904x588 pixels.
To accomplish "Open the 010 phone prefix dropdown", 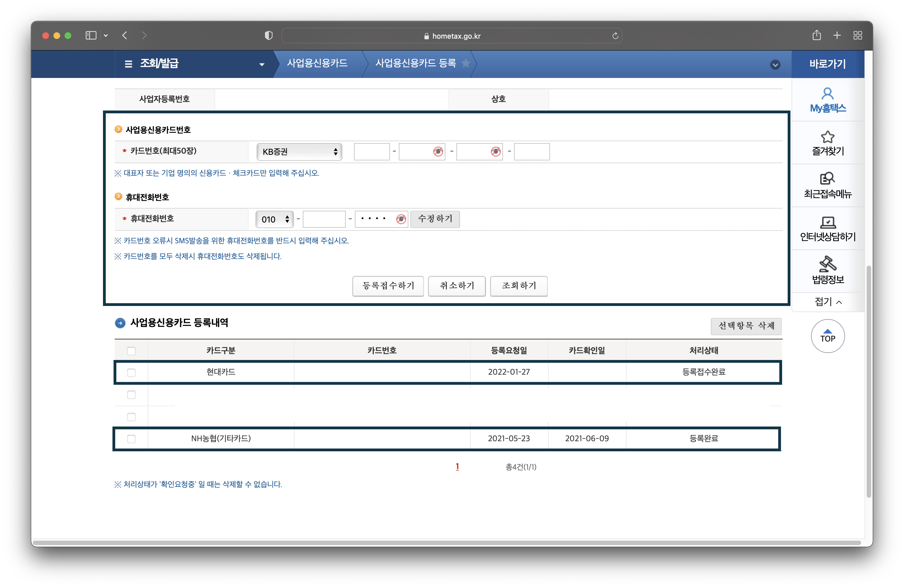I will (x=274, y=220).
